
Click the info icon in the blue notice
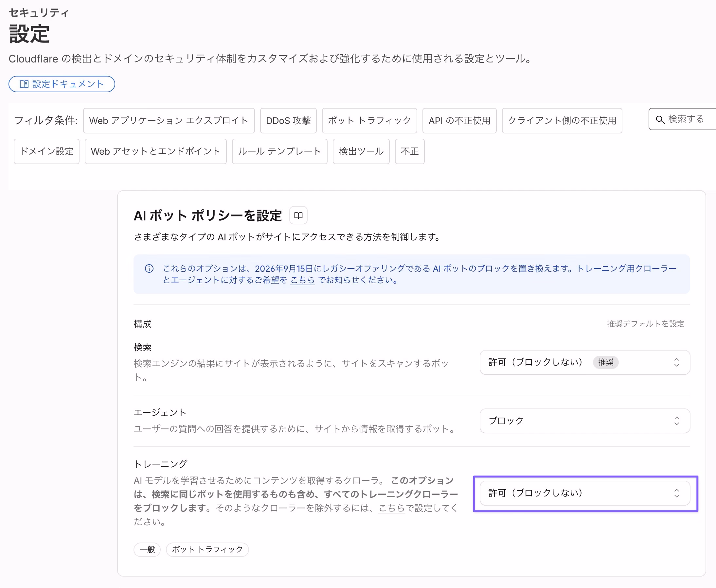click(149, 268)
